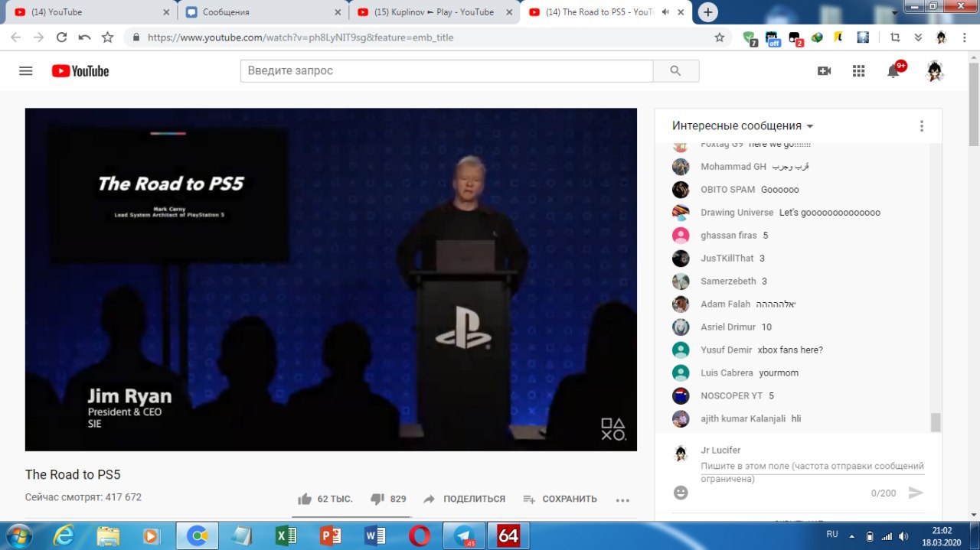Screen dimensions: 980x550
Task: Open the YouTube account avatar menu
Action: click(x=934, y=70)
